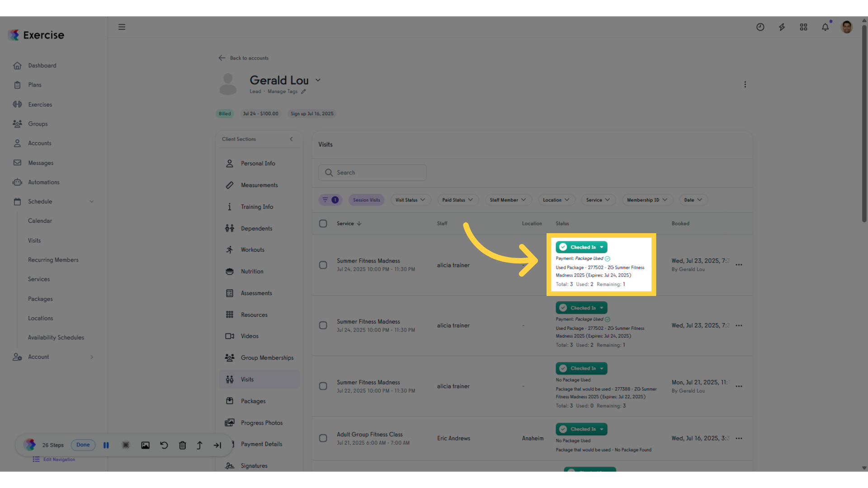
Task: Open row options for Adult Group Fitness Class
Action: point(739,438)
